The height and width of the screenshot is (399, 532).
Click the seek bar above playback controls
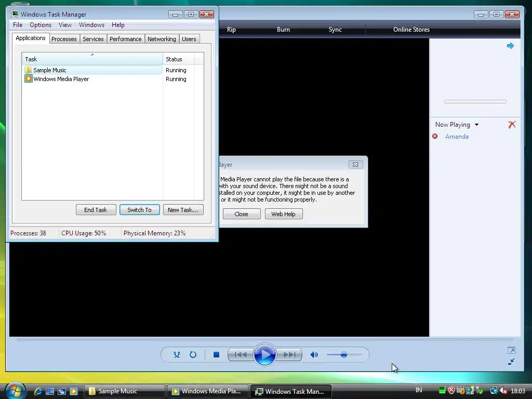[264, 339]
